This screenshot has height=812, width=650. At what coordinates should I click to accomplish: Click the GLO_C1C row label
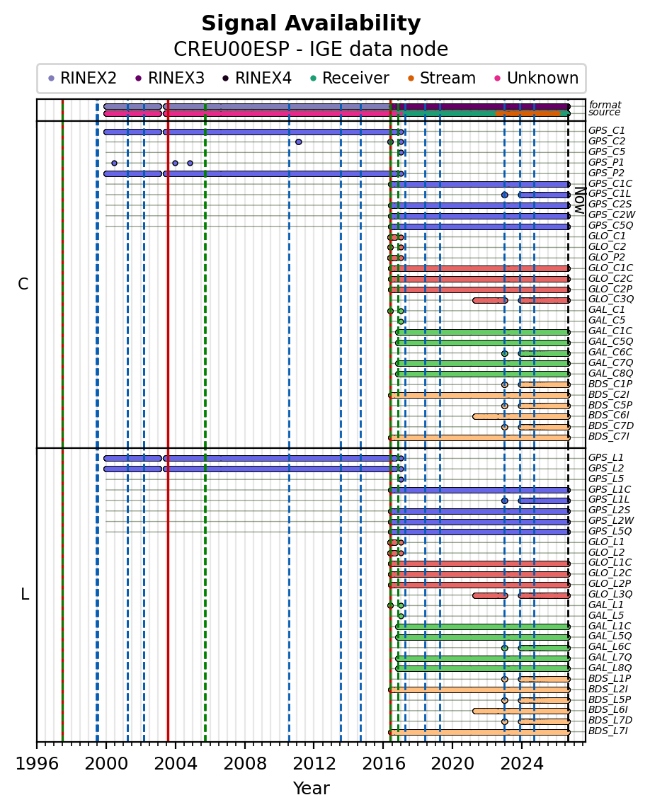[610, 268]
